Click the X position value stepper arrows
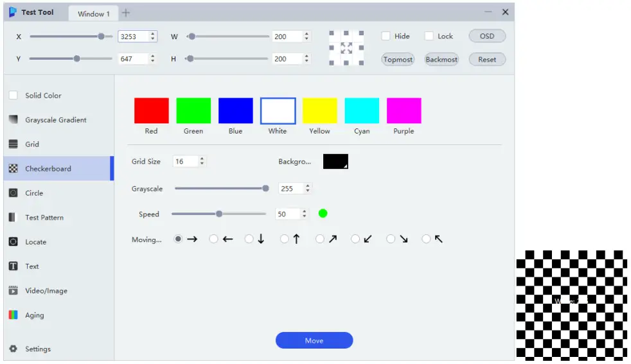This screenshot has height=364, width=631. point(152,36)
